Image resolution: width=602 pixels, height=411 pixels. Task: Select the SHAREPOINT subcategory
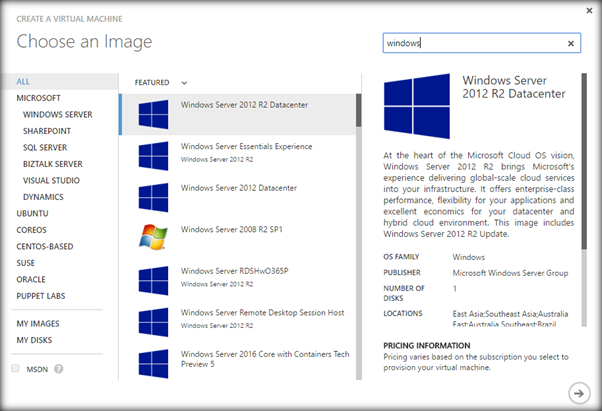(47, 131)
